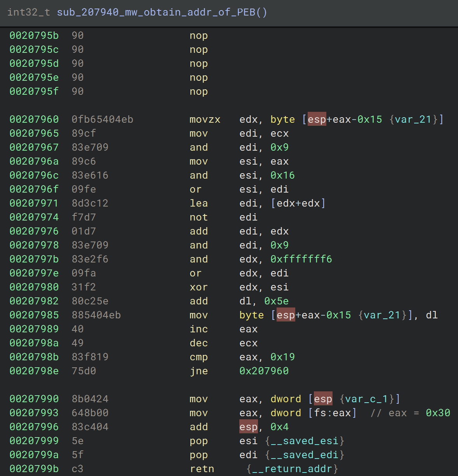Click the comment eax = 0x30
Image resolution: width=458 pixels, height=476 pixels.
pos(410,413)
